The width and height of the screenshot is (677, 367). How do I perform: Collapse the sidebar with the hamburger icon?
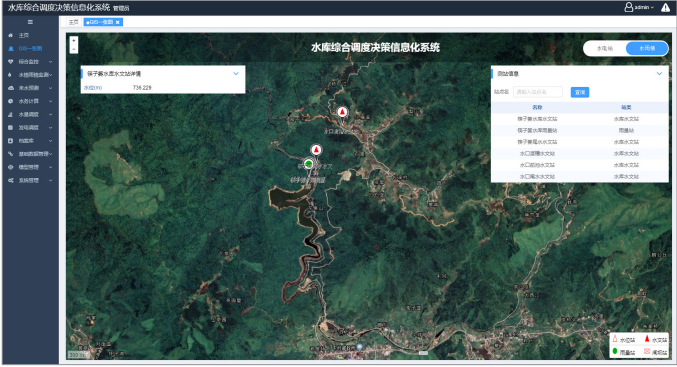click(x=30, y=22)
